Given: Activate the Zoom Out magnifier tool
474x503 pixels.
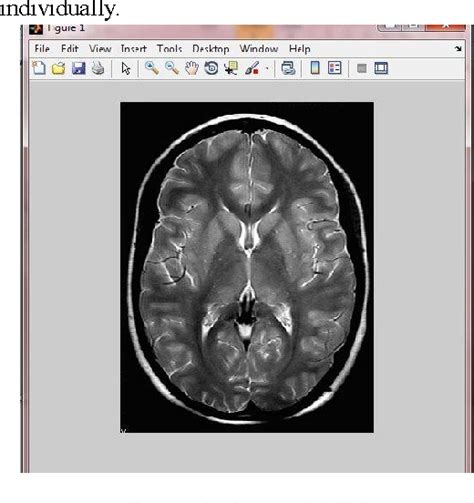Looking at the screenshot, I should 172,68.
